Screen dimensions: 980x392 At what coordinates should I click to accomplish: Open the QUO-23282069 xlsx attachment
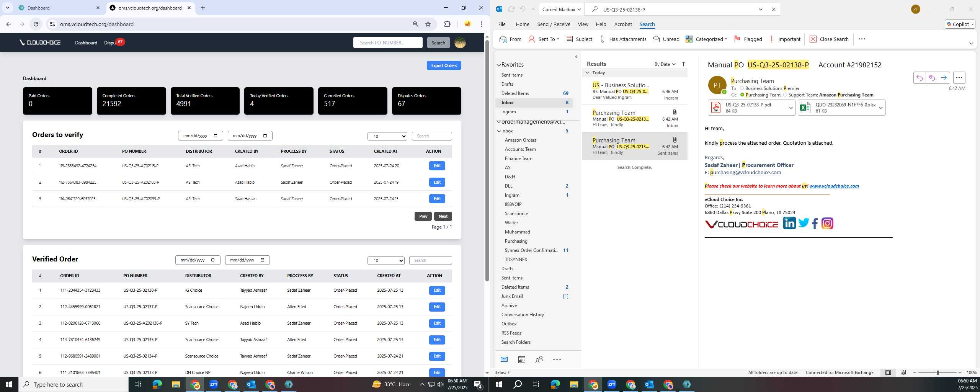838,108
